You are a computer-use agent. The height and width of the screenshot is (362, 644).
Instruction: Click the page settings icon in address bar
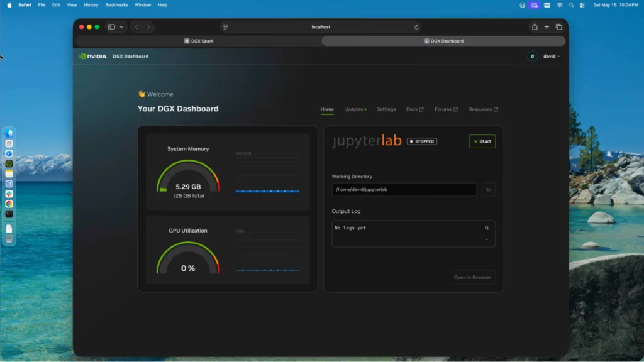pos(226,27)
